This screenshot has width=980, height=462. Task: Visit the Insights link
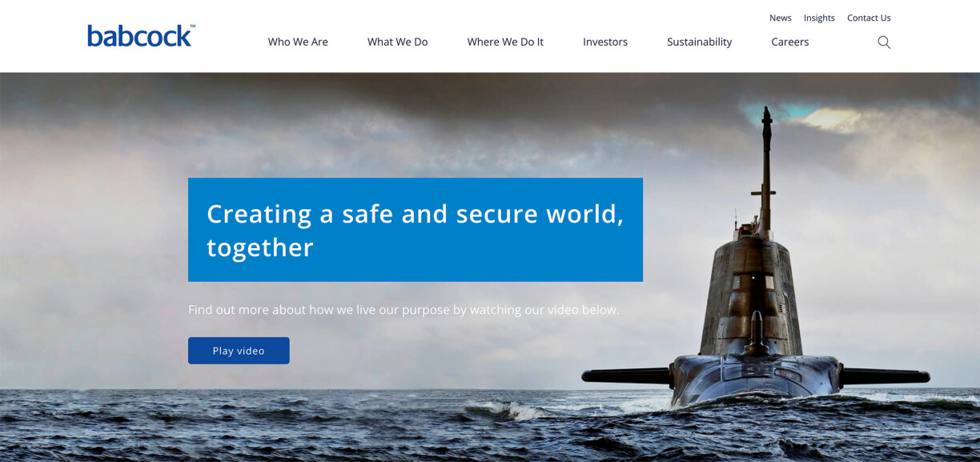[x=819, y=18]
